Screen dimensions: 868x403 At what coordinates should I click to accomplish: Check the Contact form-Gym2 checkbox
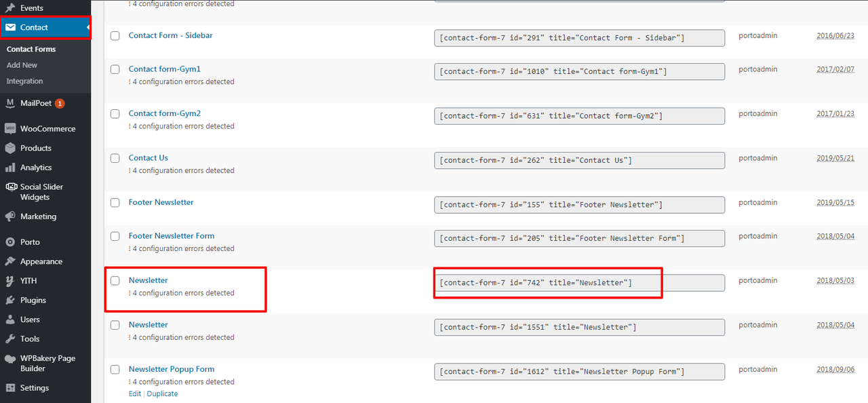pyautogui.click(x=115, y=114)
